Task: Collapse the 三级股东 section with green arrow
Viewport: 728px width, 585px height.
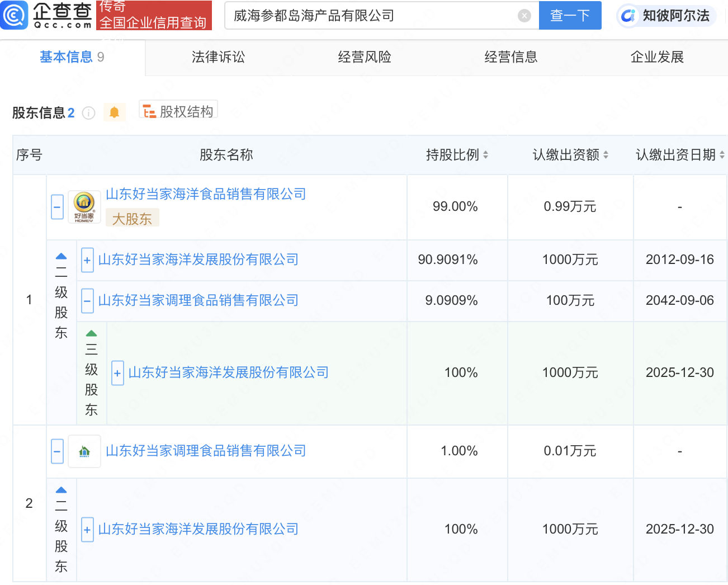Action: point(92,333)
